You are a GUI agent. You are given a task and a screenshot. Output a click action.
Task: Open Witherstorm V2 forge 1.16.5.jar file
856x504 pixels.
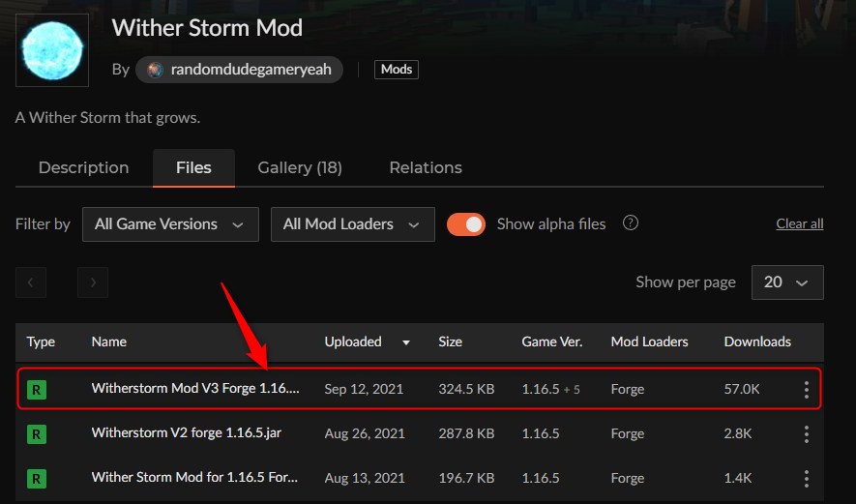187,433
